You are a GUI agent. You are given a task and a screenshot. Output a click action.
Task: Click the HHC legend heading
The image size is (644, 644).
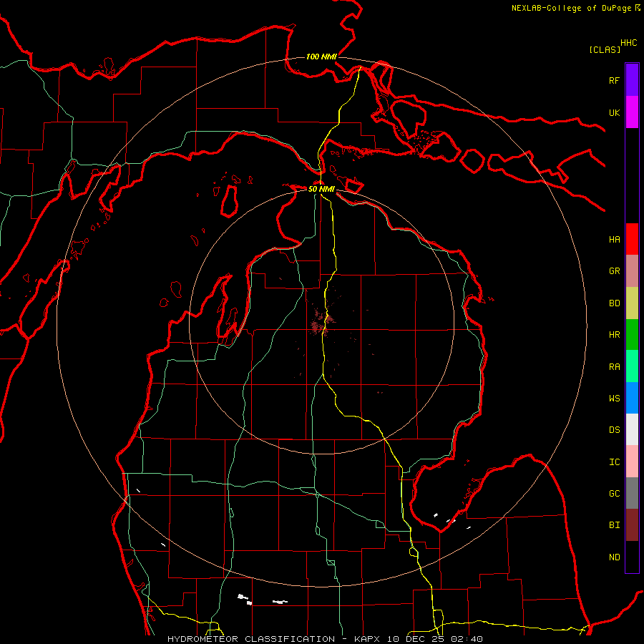coord(628,43)
